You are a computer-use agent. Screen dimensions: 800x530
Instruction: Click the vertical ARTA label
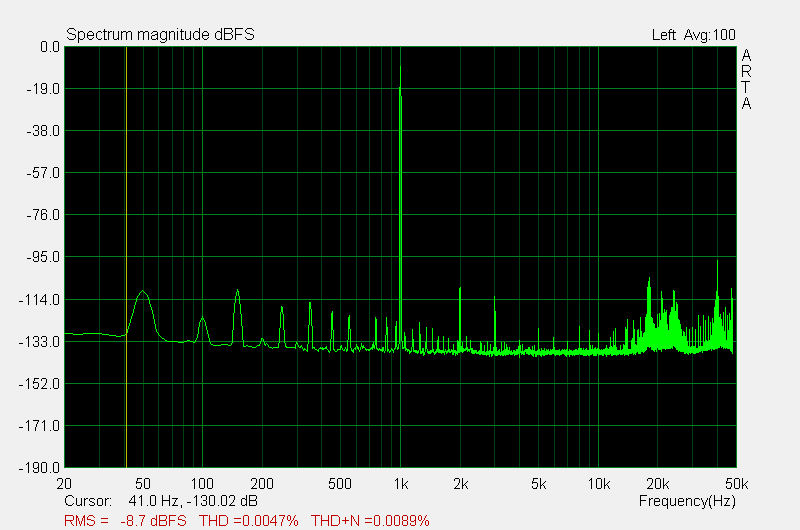click(746, 79)
